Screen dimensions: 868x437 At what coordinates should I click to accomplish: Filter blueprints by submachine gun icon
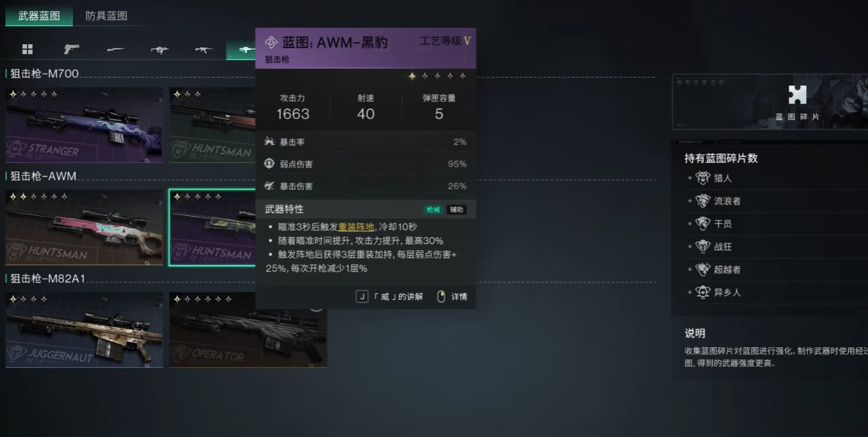click(x=160, y=49)
